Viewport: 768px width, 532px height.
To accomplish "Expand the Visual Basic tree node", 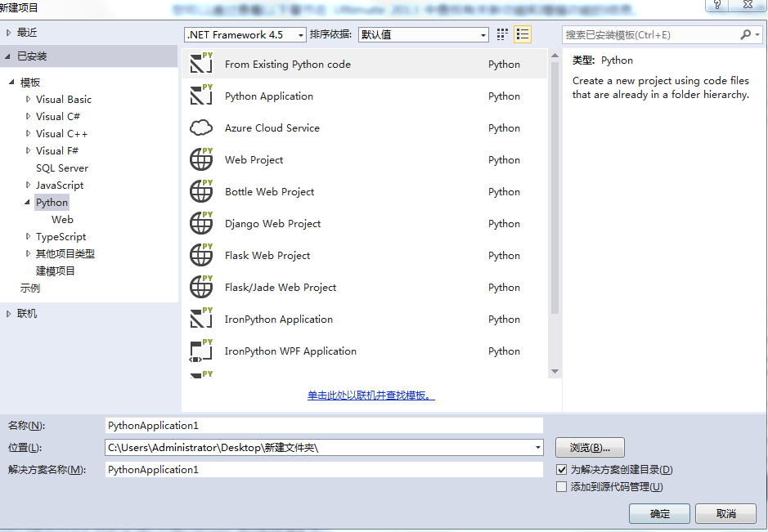I will [28, 99].
